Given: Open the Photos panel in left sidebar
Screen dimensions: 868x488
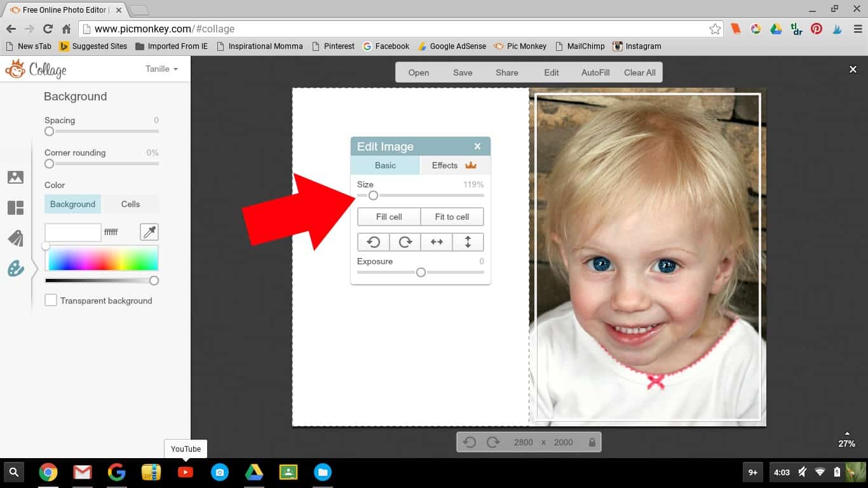Looking at the screenshot, I should [x=15, y=177].
